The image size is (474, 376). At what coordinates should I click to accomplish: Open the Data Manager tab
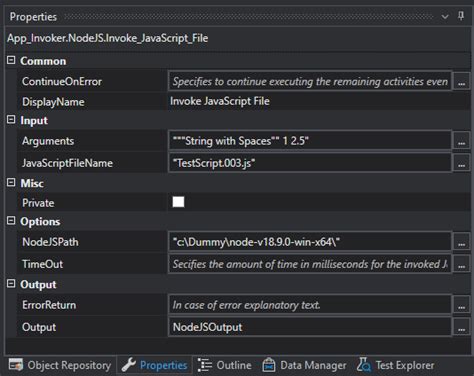click(x=304, y=365)
